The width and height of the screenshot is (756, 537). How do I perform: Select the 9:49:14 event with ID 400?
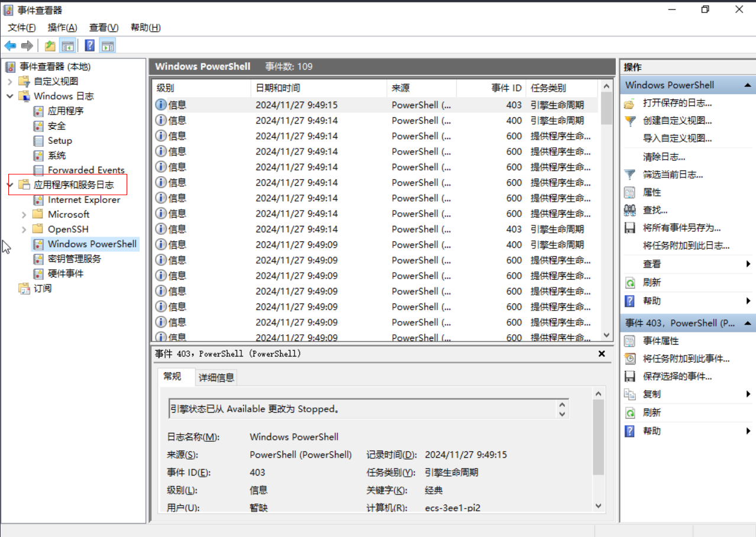375,120
